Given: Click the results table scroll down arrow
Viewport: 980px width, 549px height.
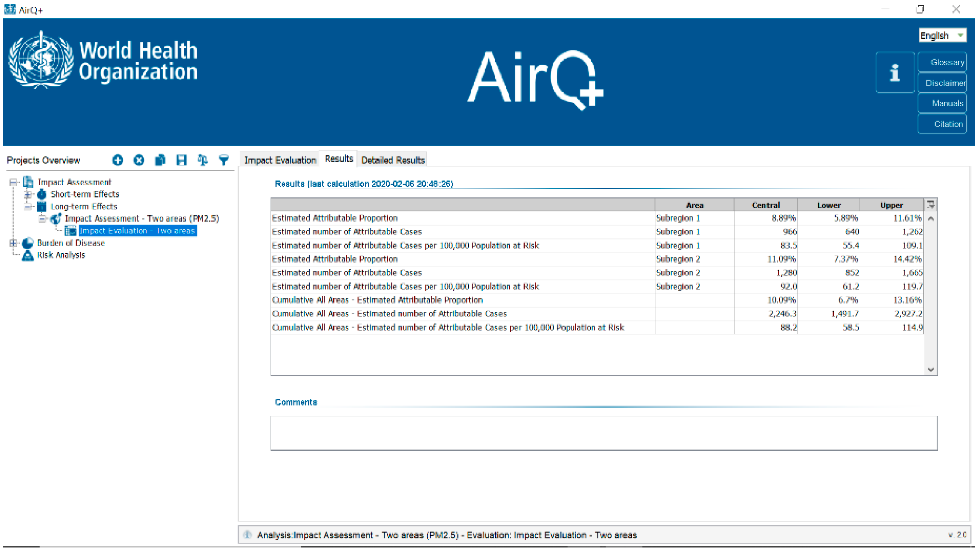Looking at the screenshot, I should click(931, 369).
